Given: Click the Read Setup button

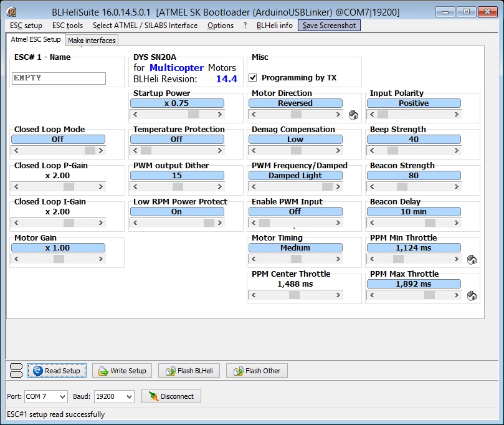Looking at the screenshot, I should [x=57, y=371].
